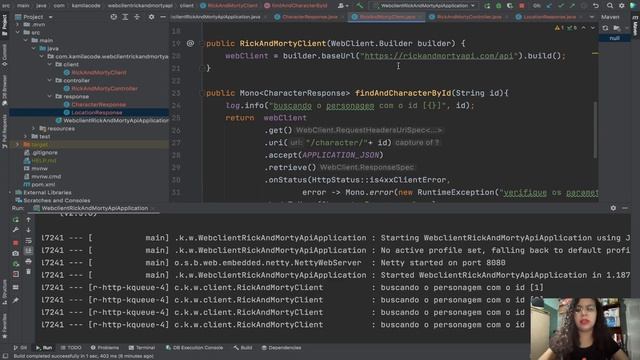Select the down arrow in the console toolbar
The width and height of the screenshot is (640, 360).
click(28, 230)
